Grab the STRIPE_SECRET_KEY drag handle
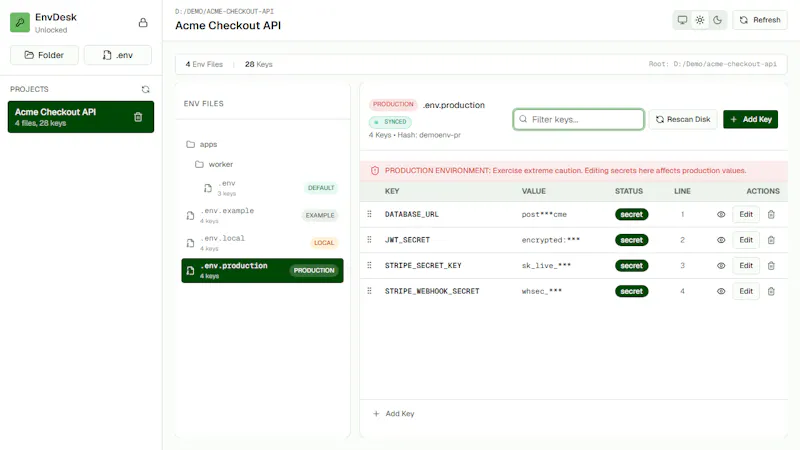Viewport: 800px width, 450px height. pos(369,265)
